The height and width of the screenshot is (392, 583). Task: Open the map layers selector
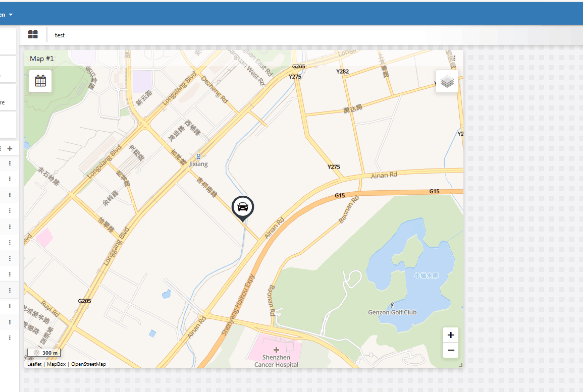click(x=447, y=81)
